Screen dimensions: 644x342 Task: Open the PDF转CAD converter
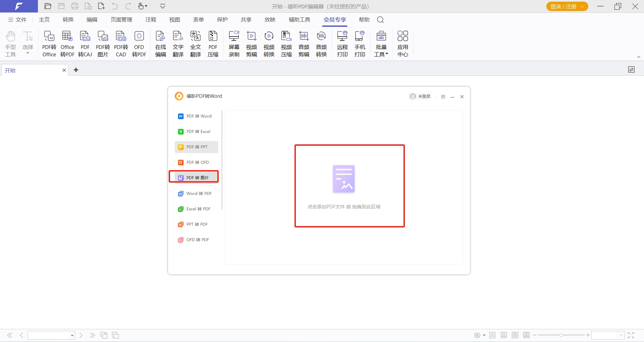121,44
